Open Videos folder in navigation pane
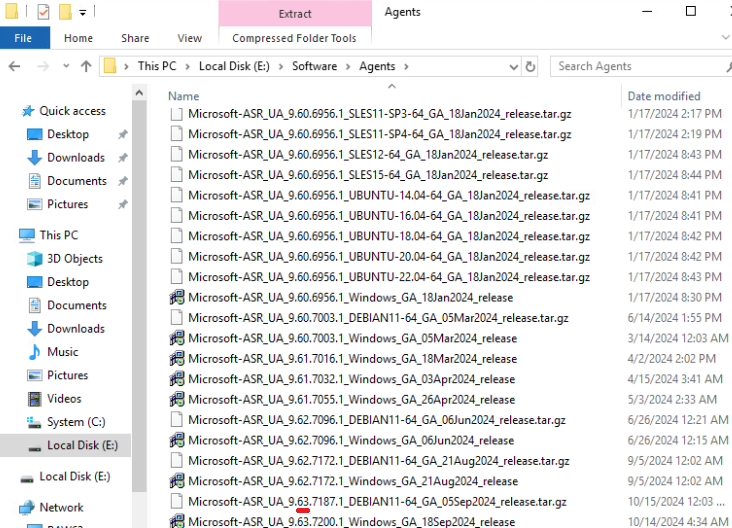The image size is (732, 528). click(64, 398)
